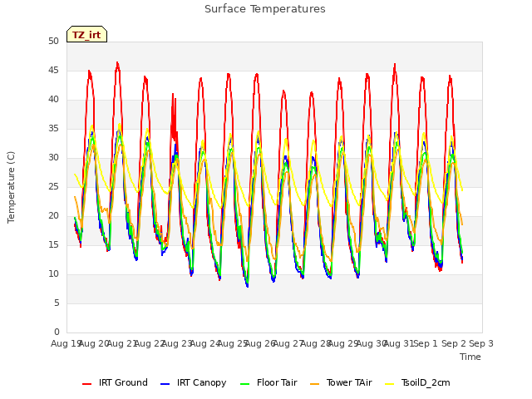
Task: Click the TZ_irt annotation label
Action: 86,34
